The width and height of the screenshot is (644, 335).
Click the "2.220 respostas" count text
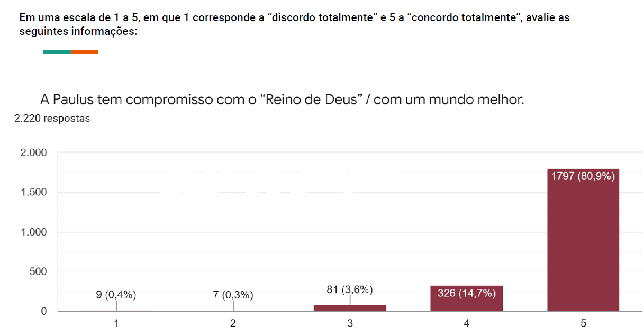[52, 119]
